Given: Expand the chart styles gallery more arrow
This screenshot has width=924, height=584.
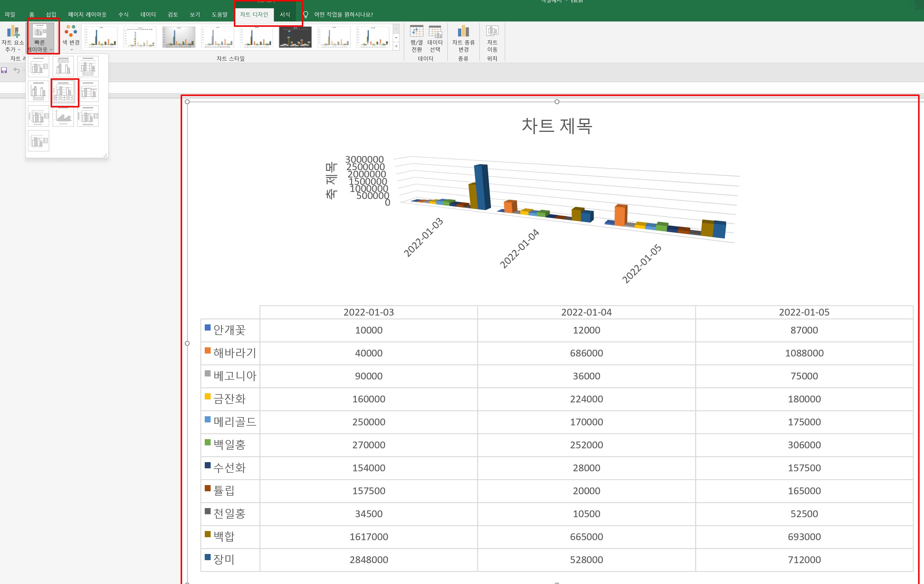Looking at the screenshot, I should (x=396, y=46).
